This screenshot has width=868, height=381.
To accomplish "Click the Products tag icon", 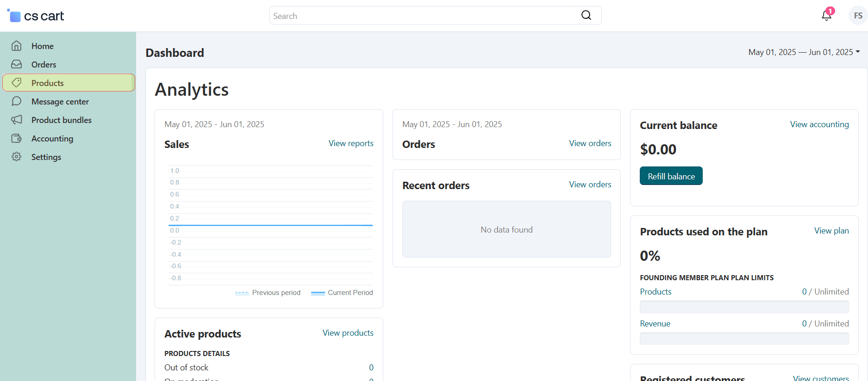I will (17, 83).
